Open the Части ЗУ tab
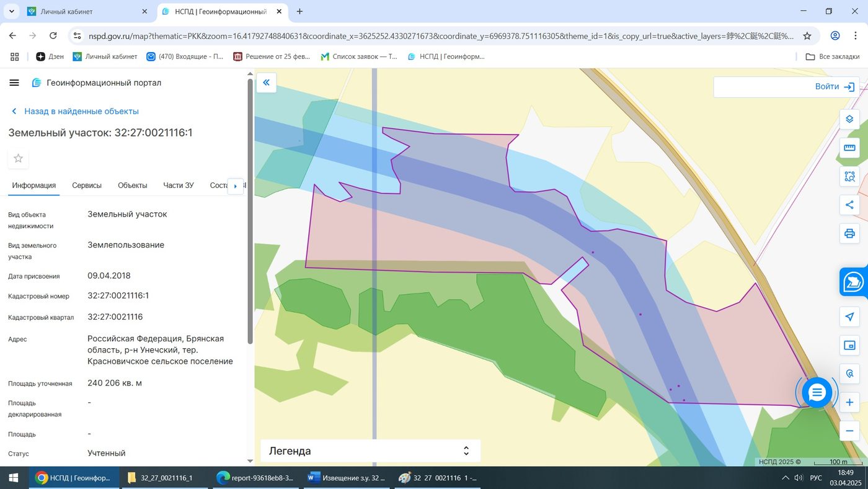This screenshot has width=868, height=489. (179, 186)
